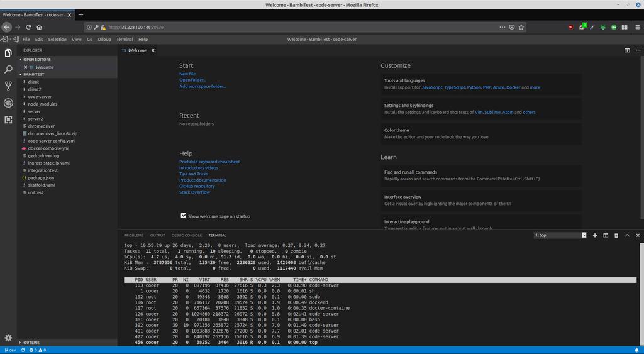The height and width of the screenshot is (354, 644).
Task: Go to Firefox home page
Action: [x=40, y=27]
